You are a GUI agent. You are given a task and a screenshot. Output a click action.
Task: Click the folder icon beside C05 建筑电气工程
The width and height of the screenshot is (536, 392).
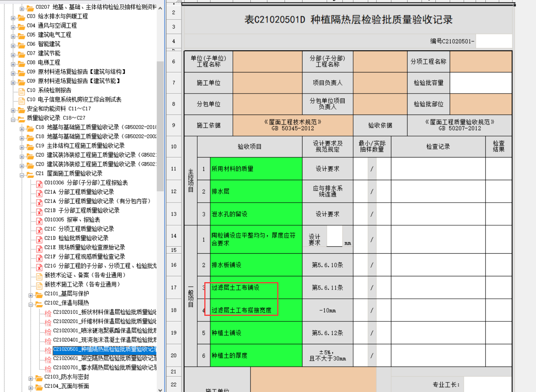coord(22,36)
